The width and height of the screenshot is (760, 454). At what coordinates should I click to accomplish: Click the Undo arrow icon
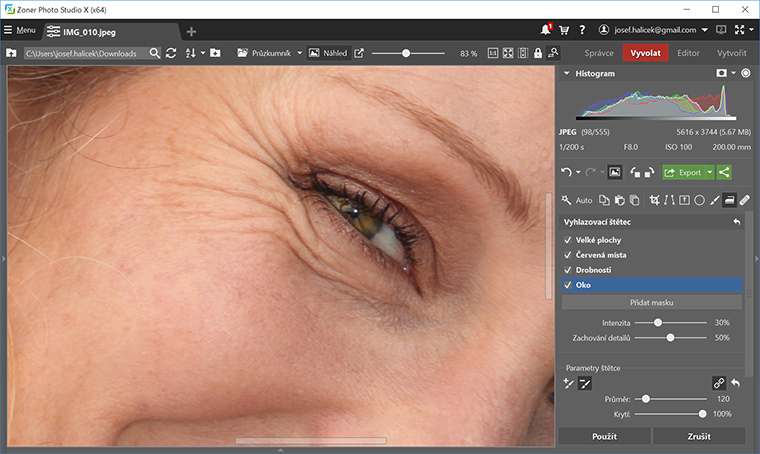(x=567, y=172)
